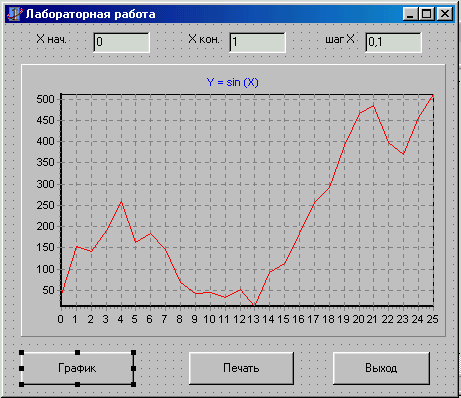Screen dimensions: 461x398
Task: Click the top-left selection handle of График button
Action: 22,352
